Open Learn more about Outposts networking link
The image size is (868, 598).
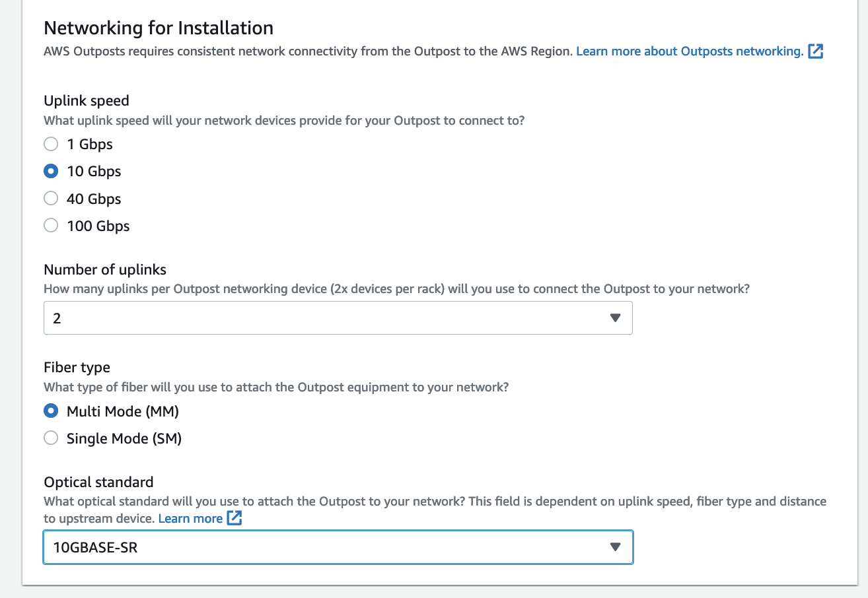pos(690,51)
